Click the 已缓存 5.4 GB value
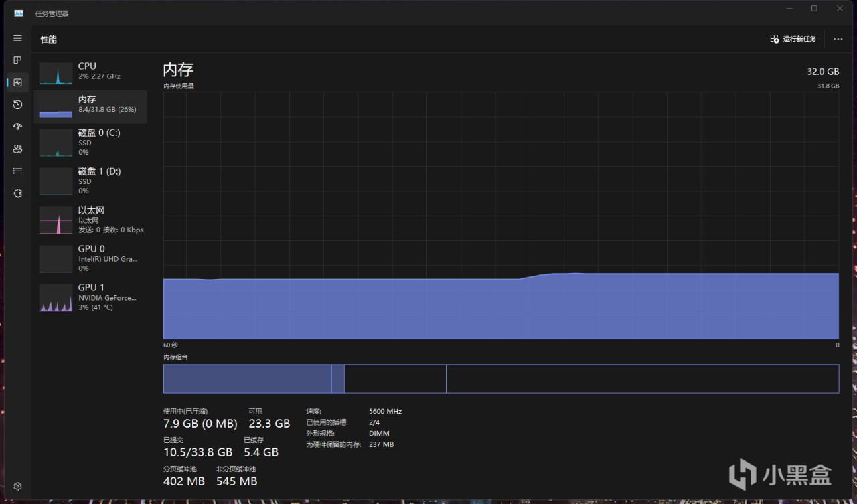Screen dimensions: 857x504 coord(261,452)
